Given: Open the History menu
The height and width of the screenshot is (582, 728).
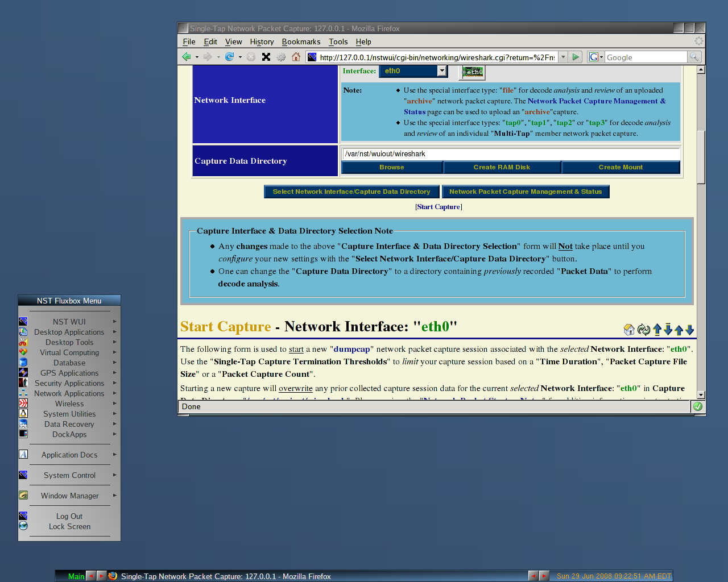Looking at the screenshot, I should [262, 41].
